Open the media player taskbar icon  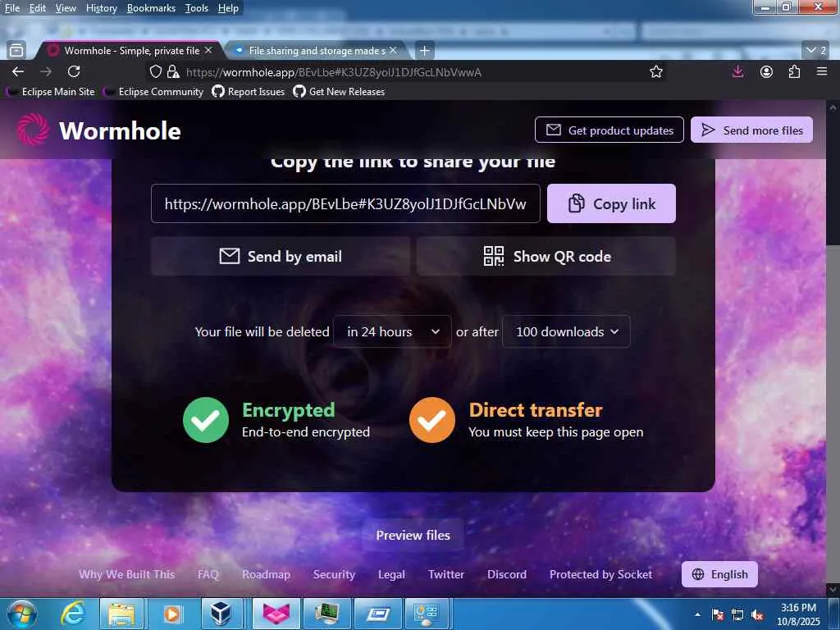point(171,614)
